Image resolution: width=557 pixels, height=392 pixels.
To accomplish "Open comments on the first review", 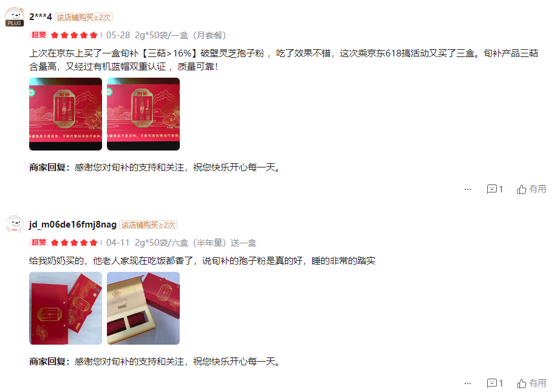I will pos(495,189).
